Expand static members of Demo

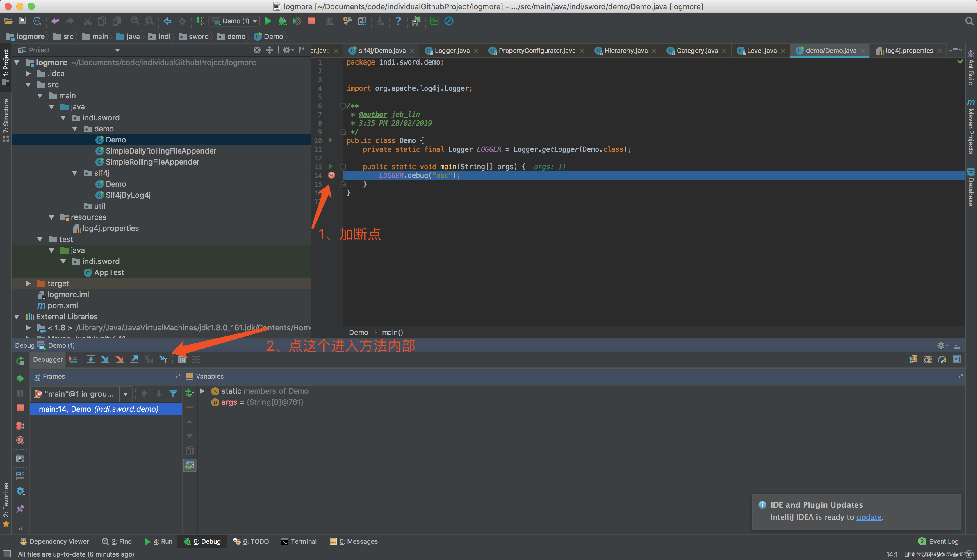pyautogui.click(x=202, y=391)
